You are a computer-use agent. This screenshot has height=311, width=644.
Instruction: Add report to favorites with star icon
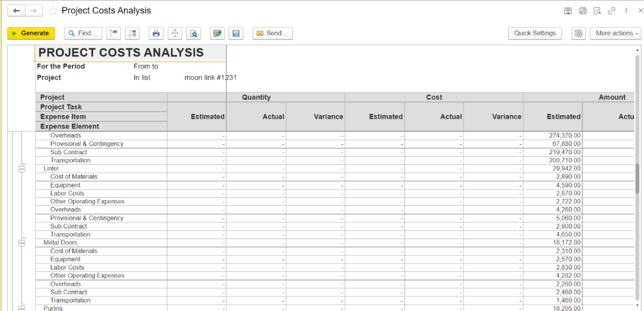(53, 11)
